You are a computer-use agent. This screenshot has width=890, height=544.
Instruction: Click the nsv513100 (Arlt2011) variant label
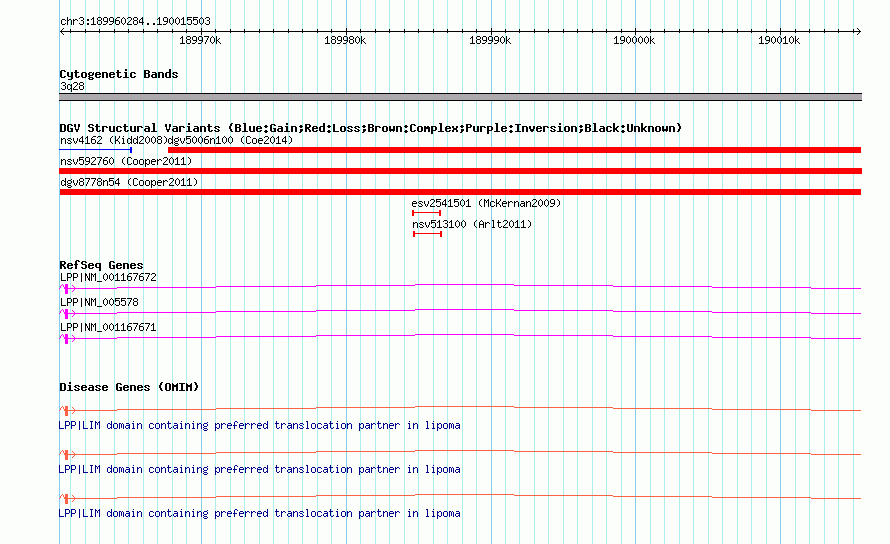pos(472,224)
